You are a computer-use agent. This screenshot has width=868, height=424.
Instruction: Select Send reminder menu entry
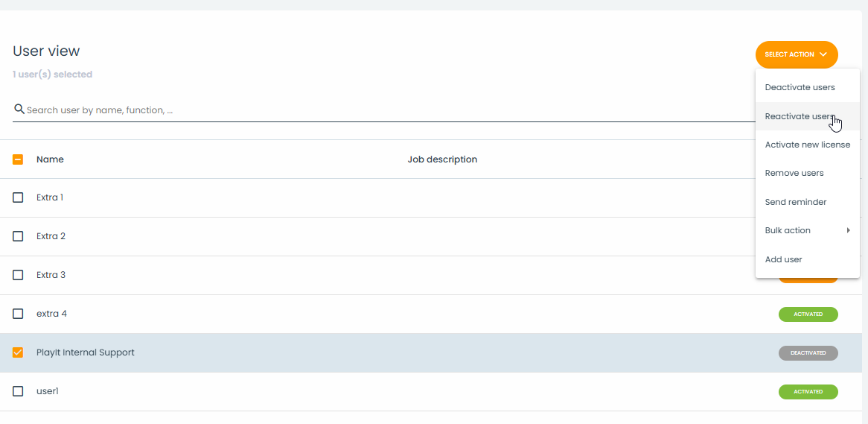[x=795, y=202]
